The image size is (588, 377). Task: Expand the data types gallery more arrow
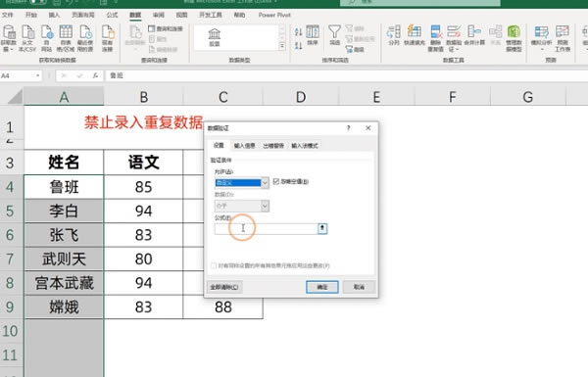[282, 46]
